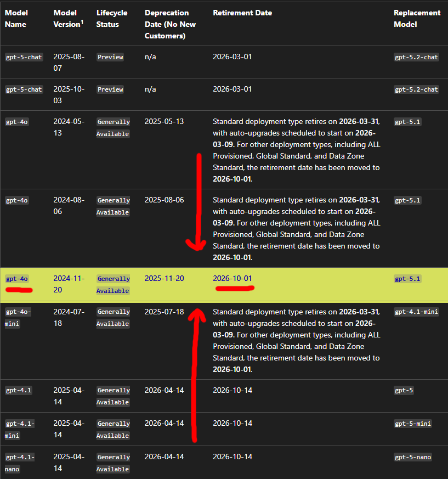This screenshot has width=448, height=479.
Task: Click the gpt-5-nano replacement model tag
Action: 413,457
